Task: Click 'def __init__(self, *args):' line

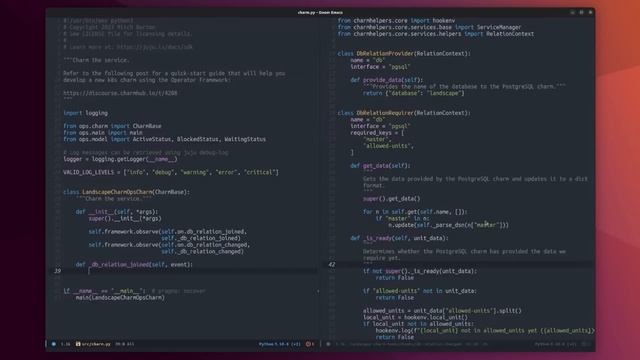Action: click(x=117, y=212)
